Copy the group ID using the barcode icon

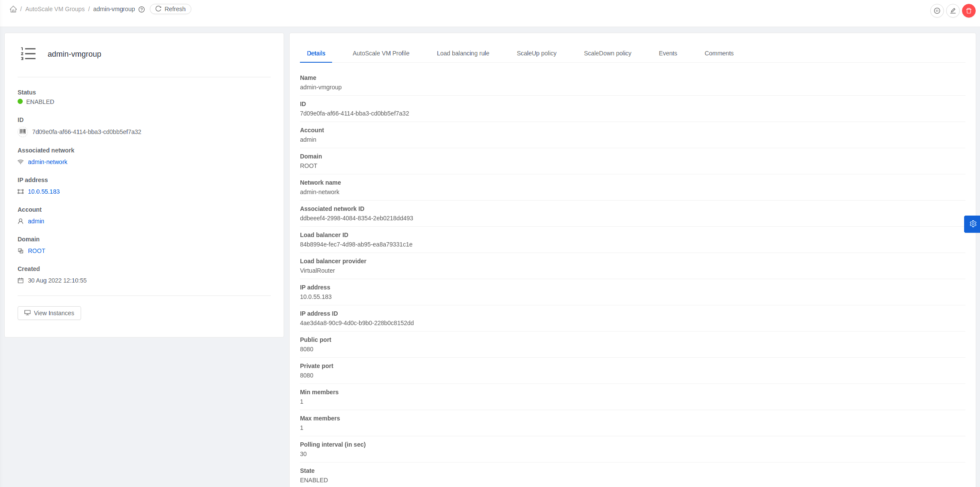(x=23, y=132)
